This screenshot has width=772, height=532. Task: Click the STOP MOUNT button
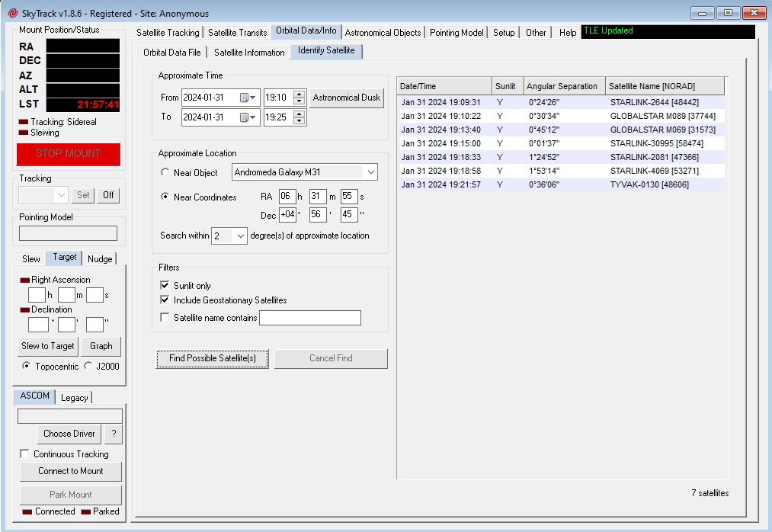click(68, 154)
